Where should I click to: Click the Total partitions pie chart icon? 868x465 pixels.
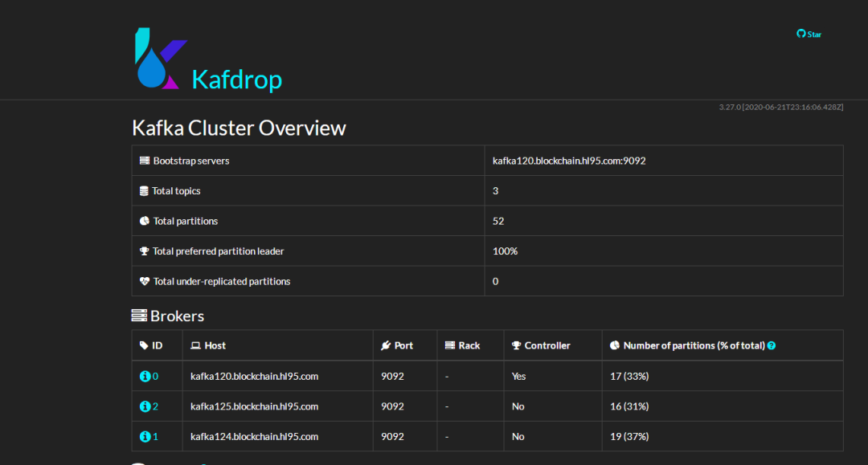pos(145,221)
